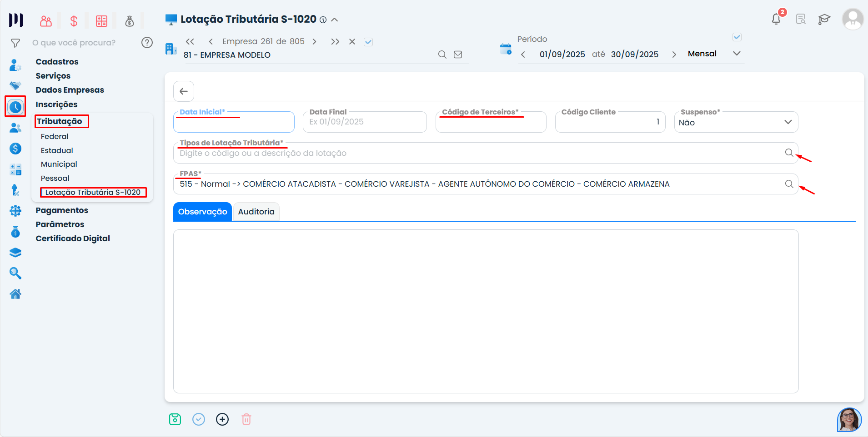This screenshot has height=437, width=868.
Task: Open the notifications bell
Action: (776, 19)
